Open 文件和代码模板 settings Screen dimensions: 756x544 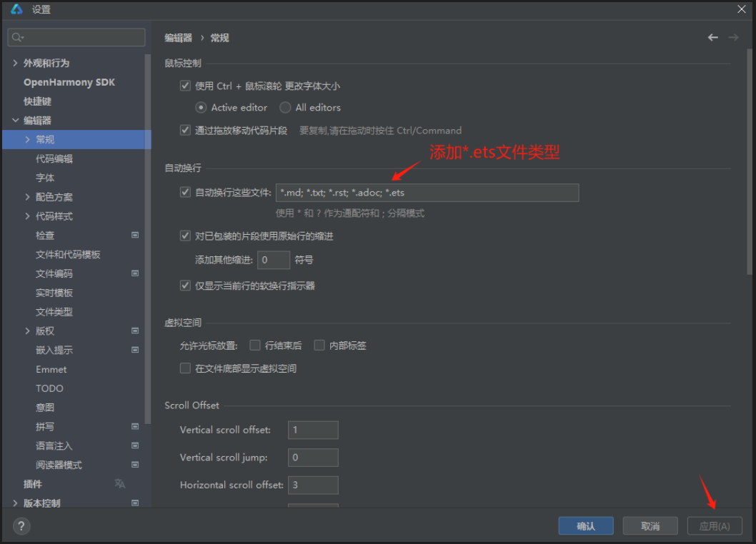pos(68,254)
